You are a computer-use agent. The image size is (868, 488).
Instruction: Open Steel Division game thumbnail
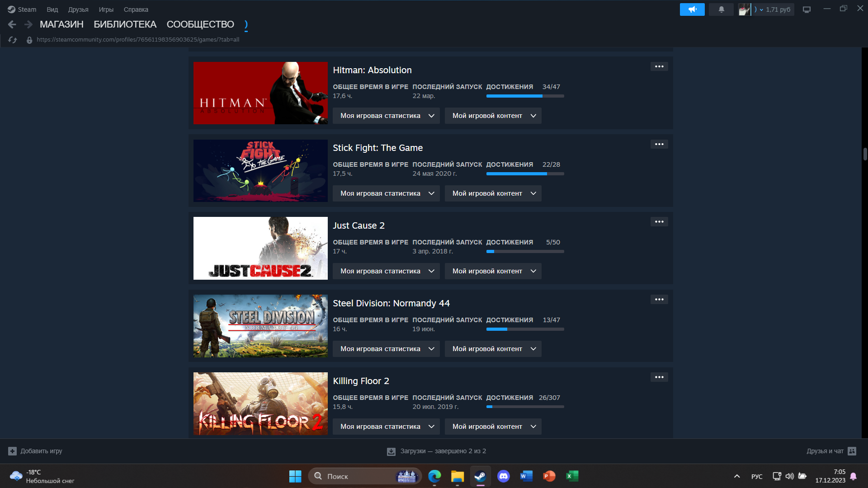click(260, 326)
